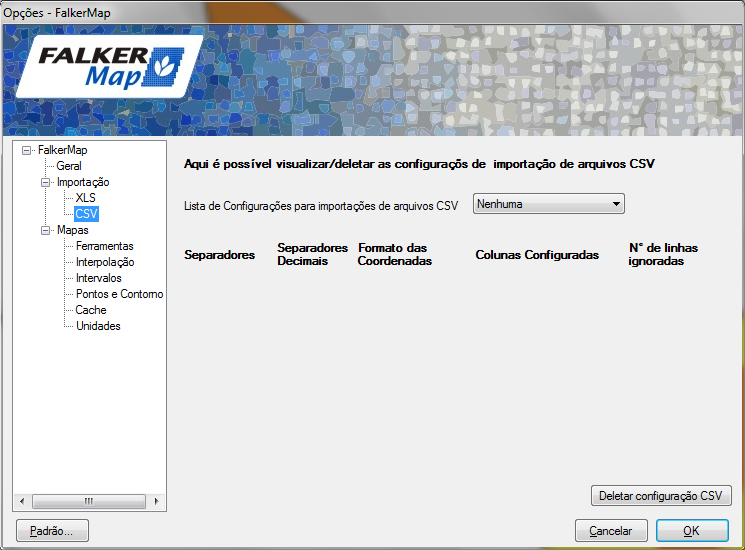Collapse the Mapas tree node
The image size is (745, 550).
click(46, 230)
